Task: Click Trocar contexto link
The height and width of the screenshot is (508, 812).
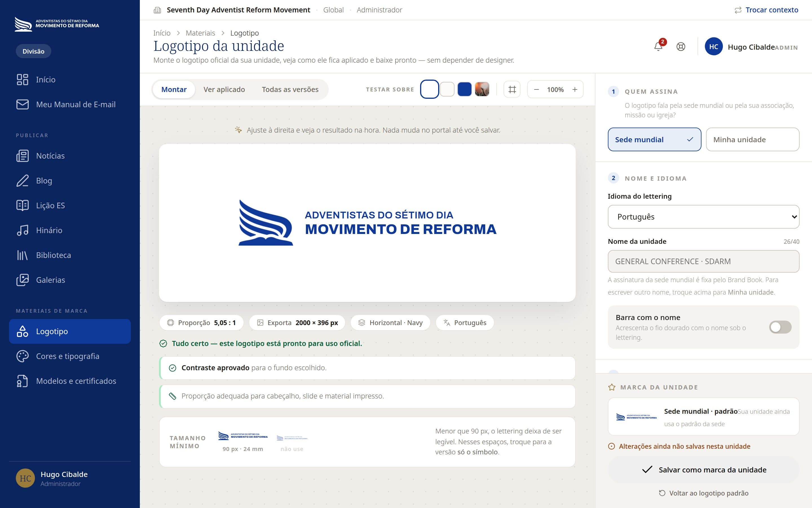Action: 766,10
